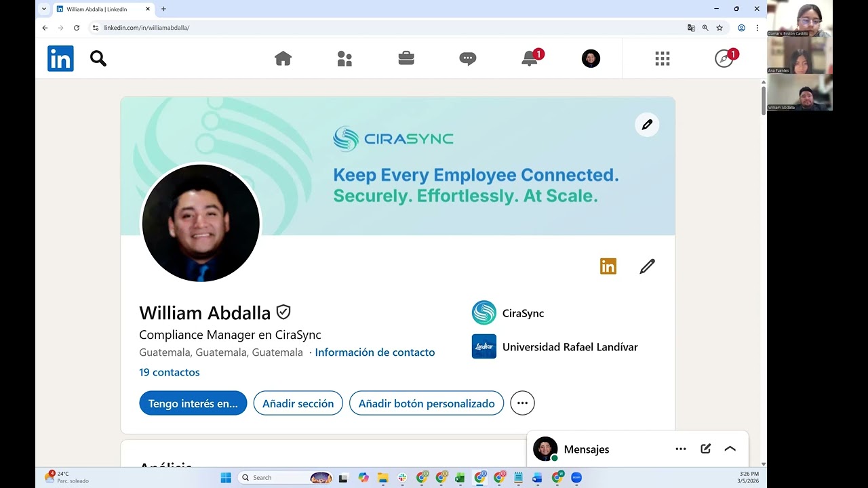
Task: Close the William Abdalla LinkedIn tab
Action: coord(147,9)
